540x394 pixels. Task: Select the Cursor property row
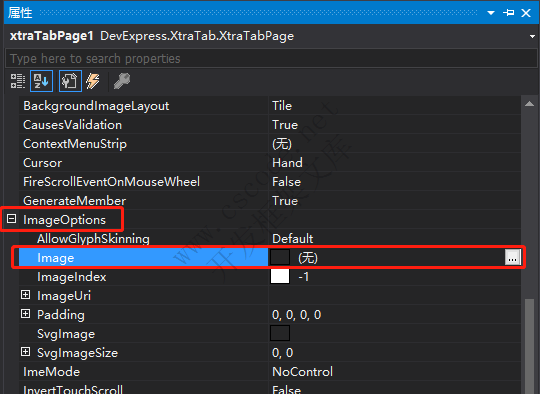(x=270, y=163)
